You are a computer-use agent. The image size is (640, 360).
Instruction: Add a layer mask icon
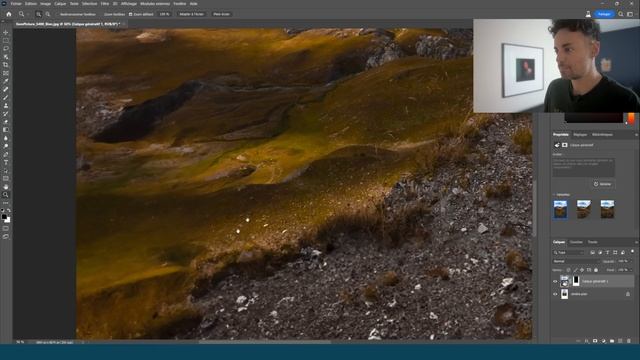coord(595,341)
